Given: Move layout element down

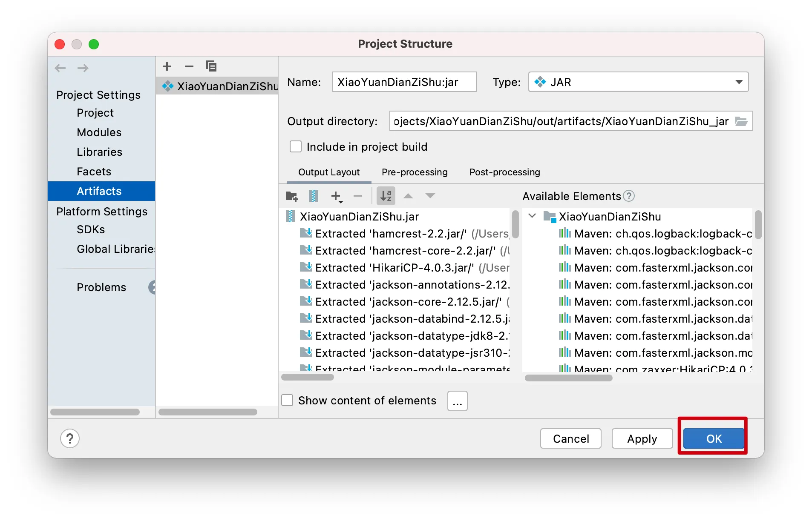Looking at the screenshot, I should pyautogui.click(x=430, y=196).
